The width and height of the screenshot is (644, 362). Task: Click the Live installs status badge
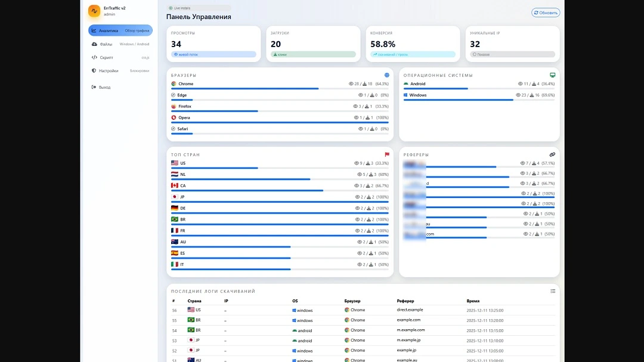181,8
